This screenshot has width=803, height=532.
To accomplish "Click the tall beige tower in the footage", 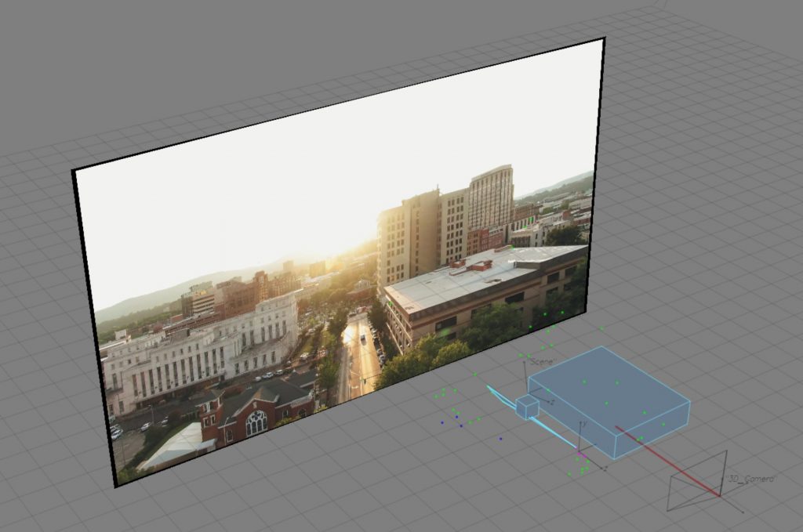I will [x=490, y=200].
